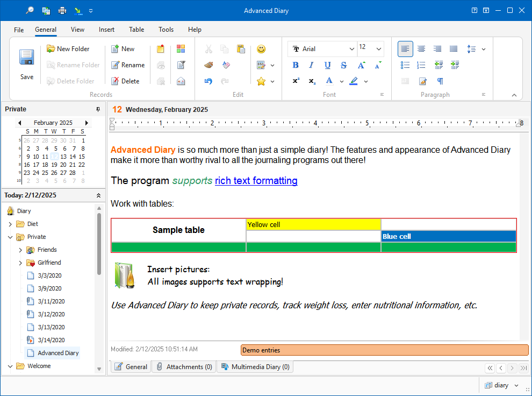
Task: Switch to the View ribbon tab
Action: [x=77, y=30]
